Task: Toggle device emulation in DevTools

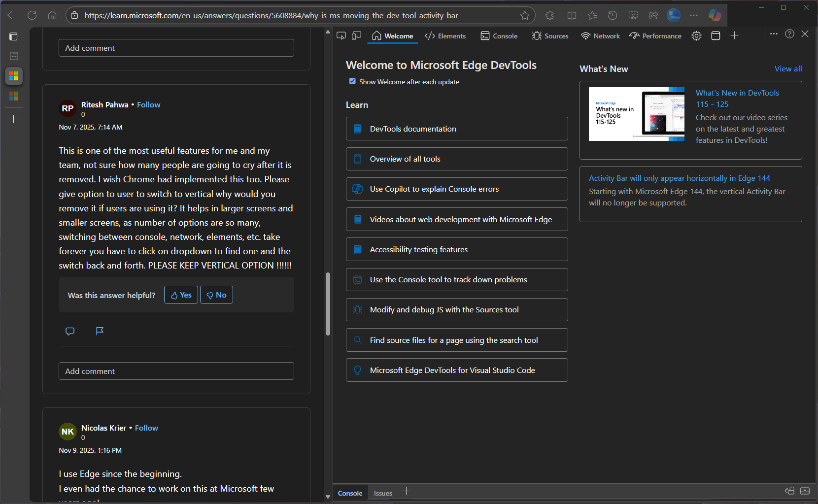Action: click(x=357, y=35)
